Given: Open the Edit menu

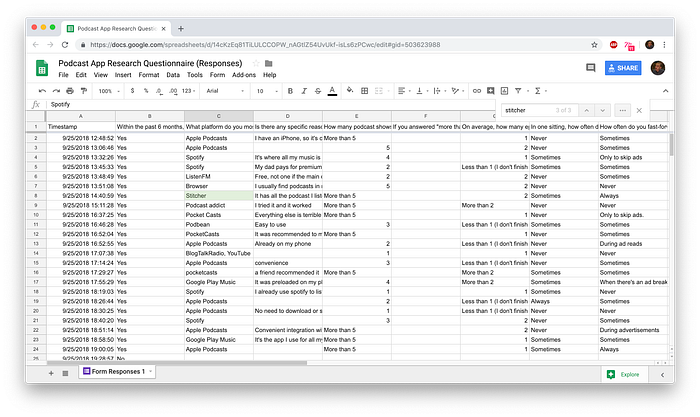Looking at the screenshot, I should (x=81, y=75).
